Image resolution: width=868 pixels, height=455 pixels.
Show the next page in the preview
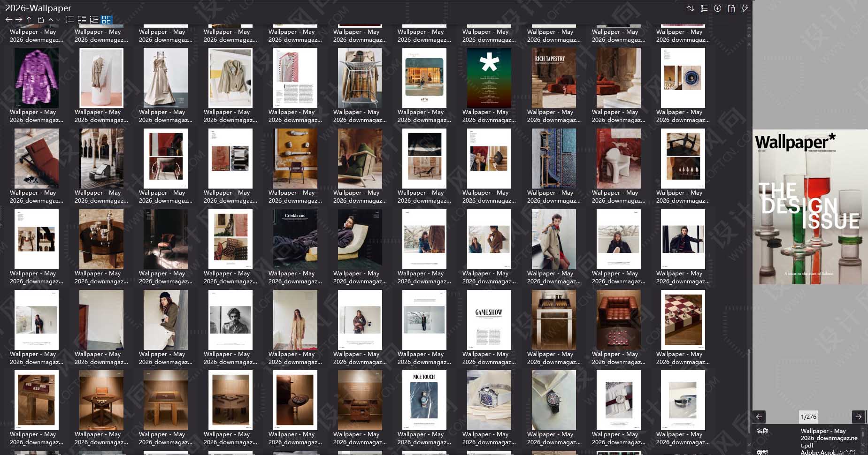point(858,417)
